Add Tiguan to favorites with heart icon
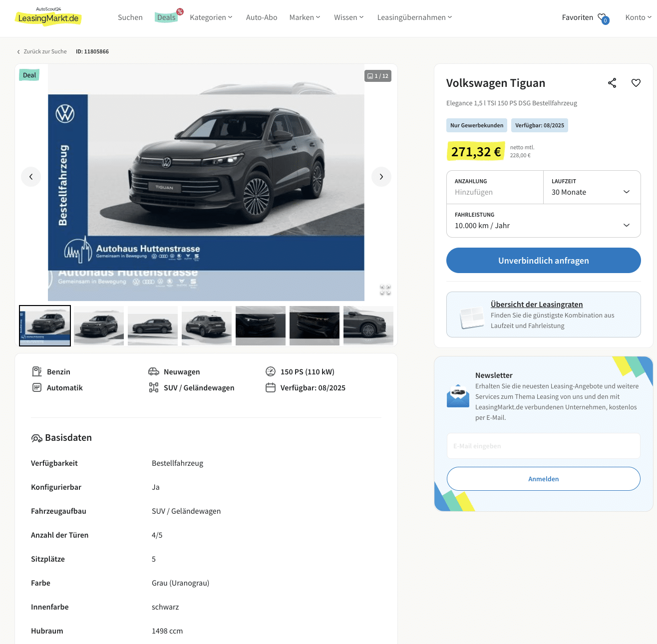This screenshot has height=644, width=657. (636, 83)
